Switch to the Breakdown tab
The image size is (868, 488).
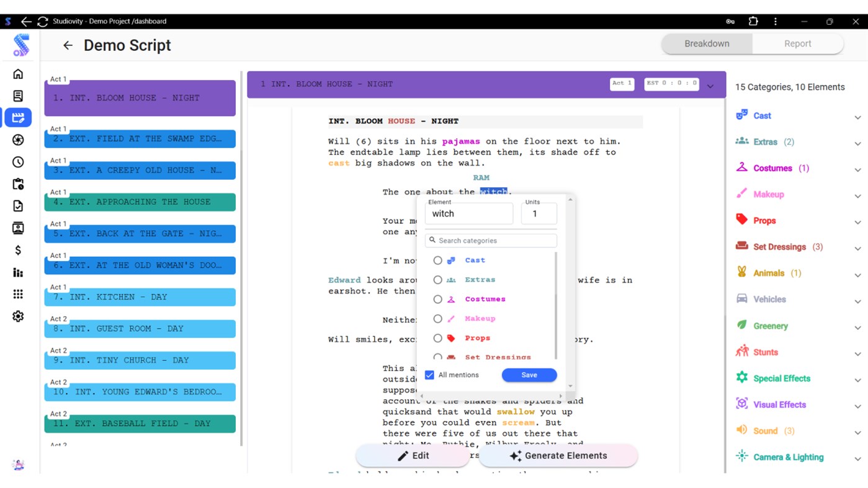[707, 43]
